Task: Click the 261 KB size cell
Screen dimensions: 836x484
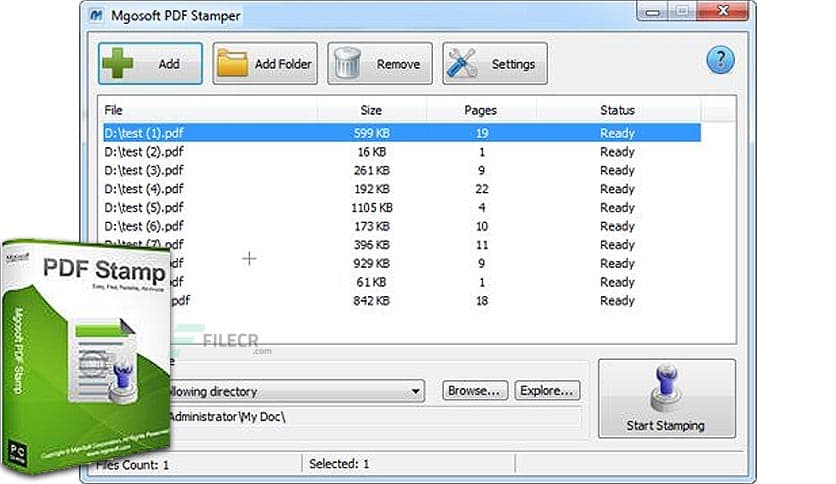Action: (372, 171)
